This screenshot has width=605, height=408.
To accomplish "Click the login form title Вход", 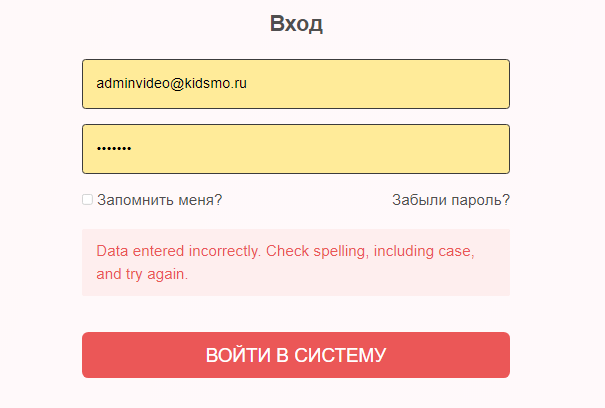I will pyautogui.click(x=296, y=24).
